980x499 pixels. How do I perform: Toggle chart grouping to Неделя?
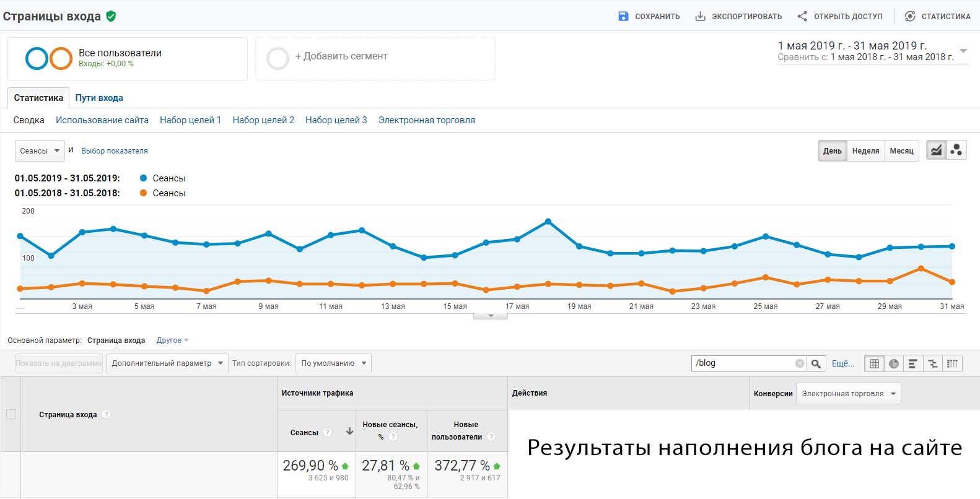[865, 150]
